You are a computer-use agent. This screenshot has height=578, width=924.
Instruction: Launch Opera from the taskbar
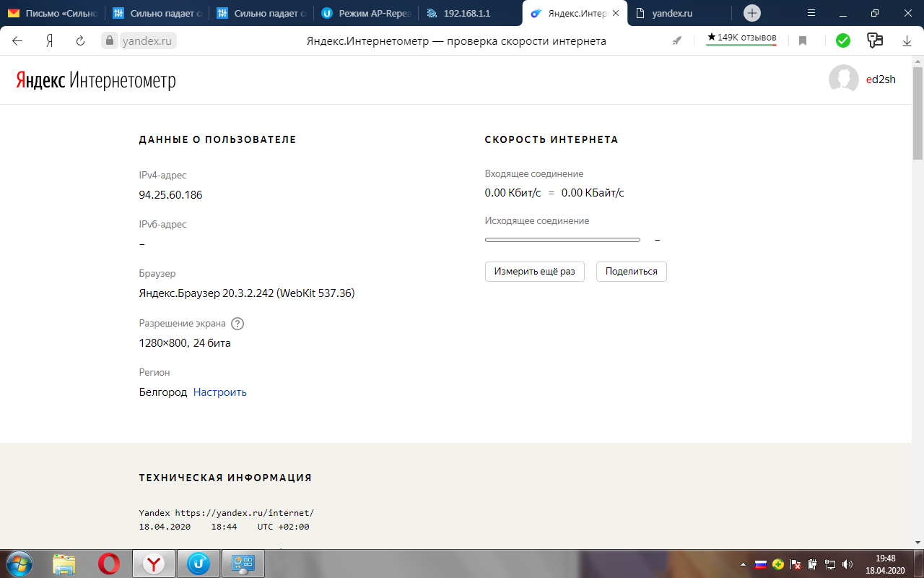pos(109,564)
